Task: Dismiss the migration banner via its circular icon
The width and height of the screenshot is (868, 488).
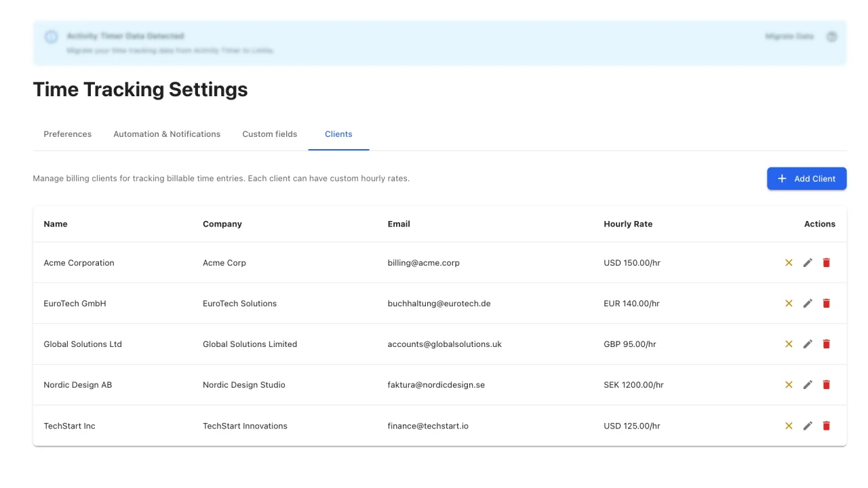Action: coord(831,36)
